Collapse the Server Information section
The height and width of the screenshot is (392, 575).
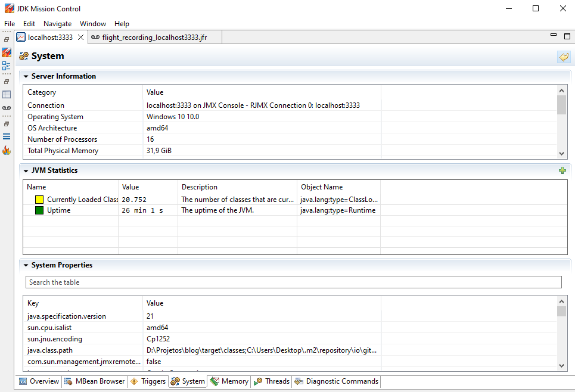(26, 76)
